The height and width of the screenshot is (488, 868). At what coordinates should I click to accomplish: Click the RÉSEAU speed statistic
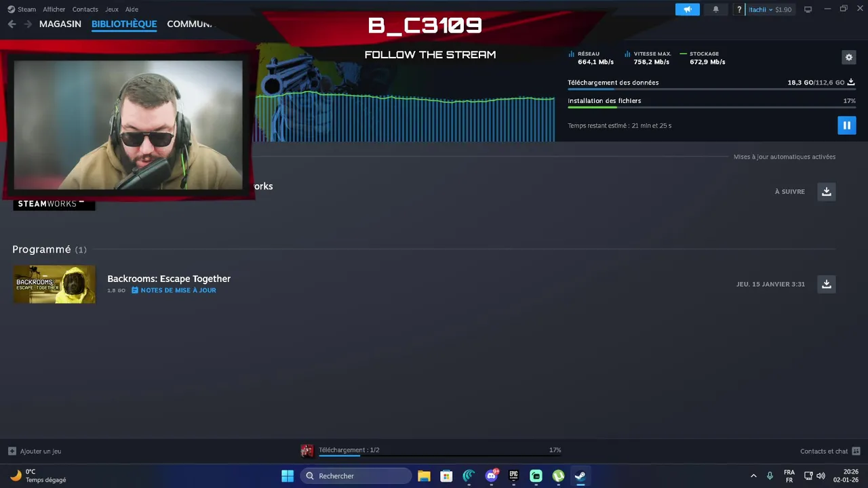coord(591,58)
